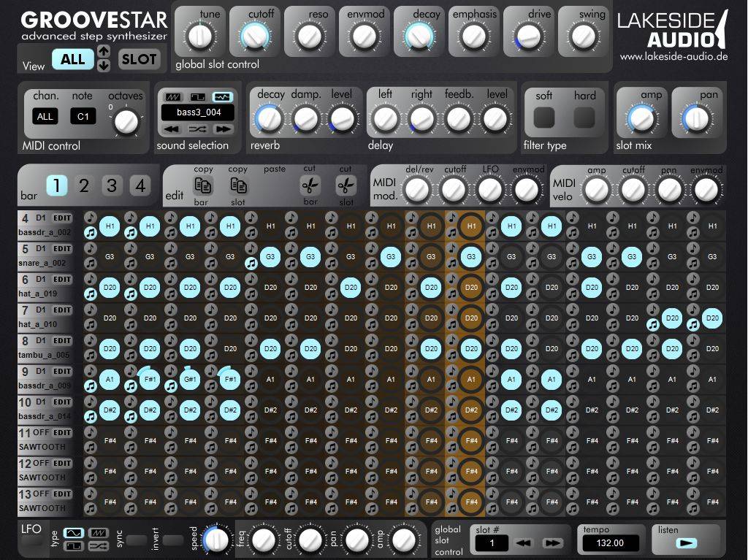Open the MIDI note C1 selector
This screenshot has width=748, height=560.
[x=83, y=117]
